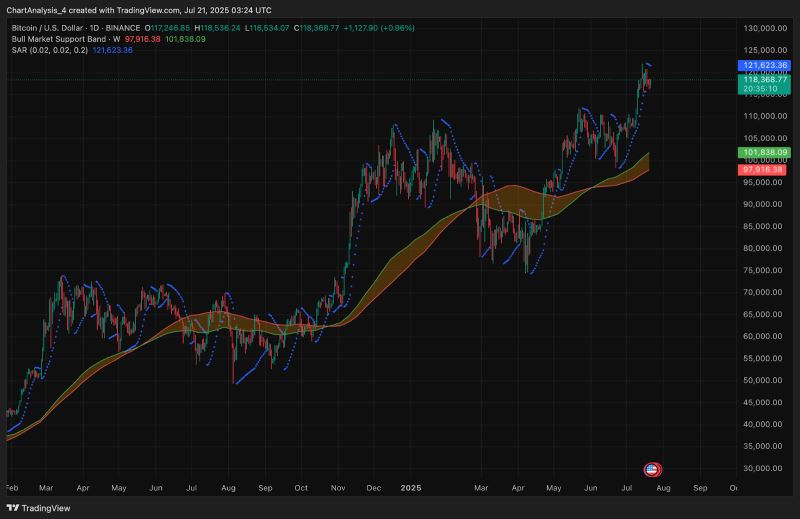Select the SAR (0.02, 0.02, 0.2) indicator legend
Image resolution: width=800 pixels, height=519 pixels.
pyautogui.click(x=46, y=49)
